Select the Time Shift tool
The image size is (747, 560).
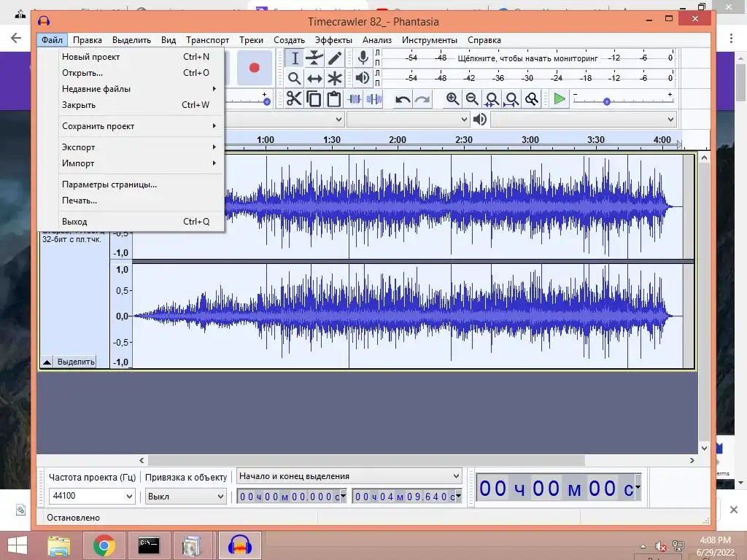coord(314,78)
